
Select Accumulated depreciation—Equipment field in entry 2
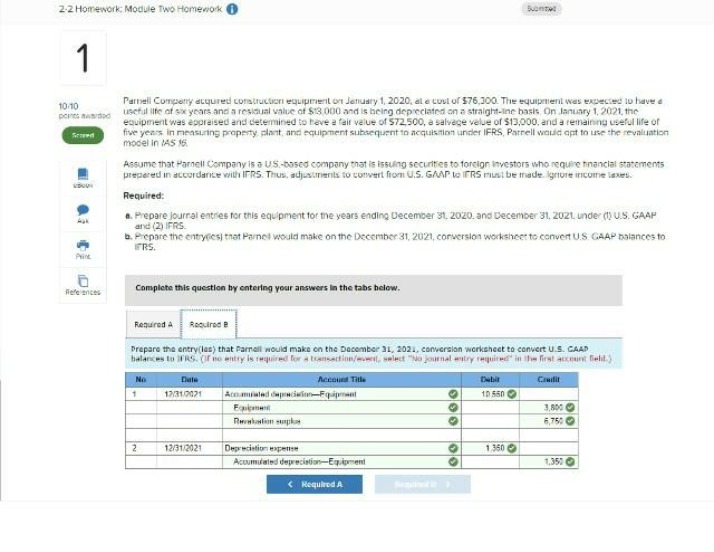342,461
